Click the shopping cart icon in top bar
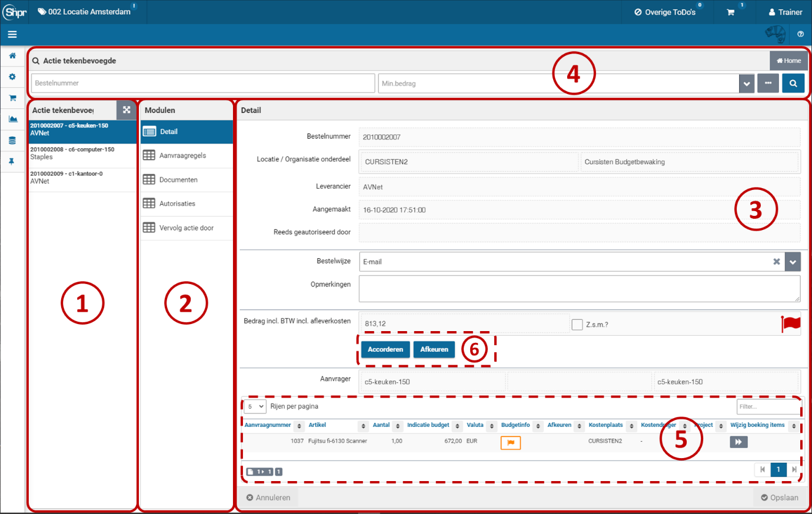812x514 pixels. click(x=730, y=12)
